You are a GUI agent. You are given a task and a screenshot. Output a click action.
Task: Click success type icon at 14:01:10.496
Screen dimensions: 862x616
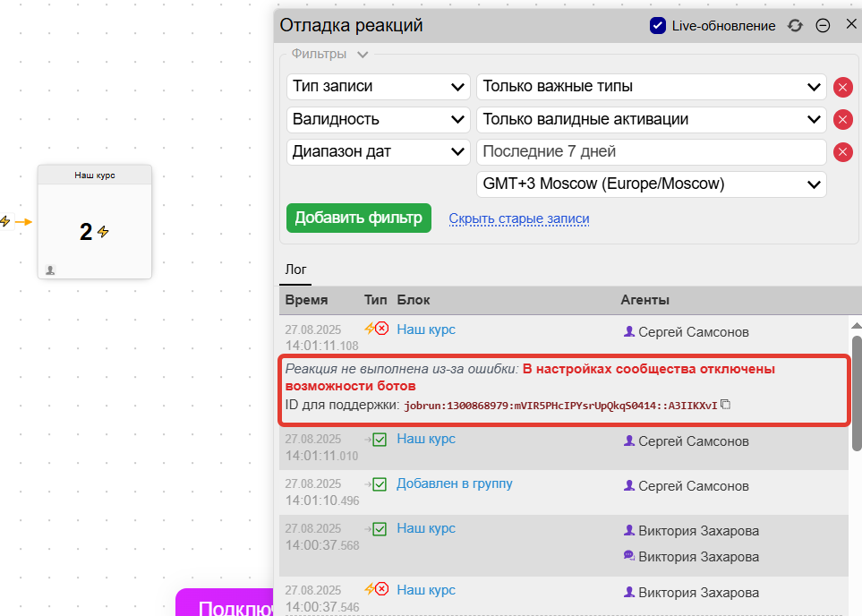click(380, 484)
